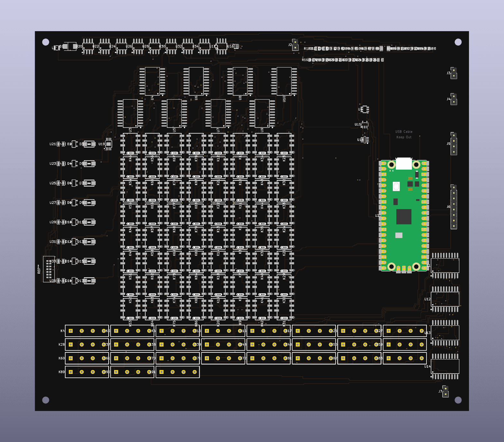Click the U16 small component
504x442 pixels.
coord(237,47)
